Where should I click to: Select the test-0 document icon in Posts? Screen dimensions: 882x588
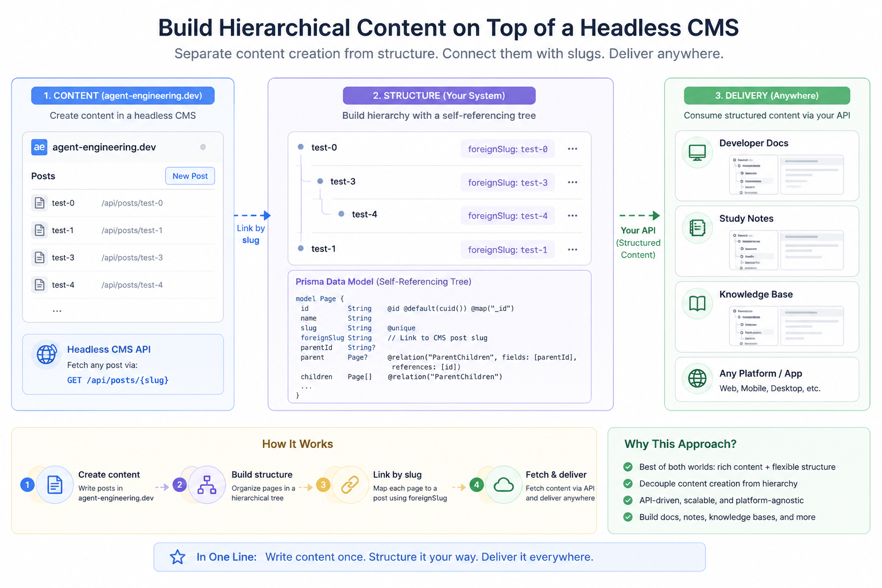click(39, 203)
